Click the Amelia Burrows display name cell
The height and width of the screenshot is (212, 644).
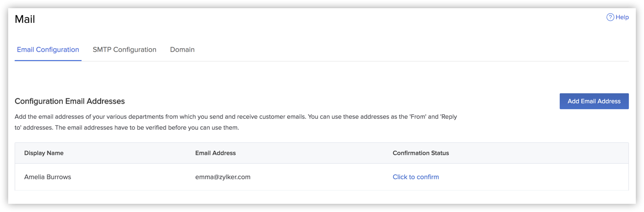point(47,177)
